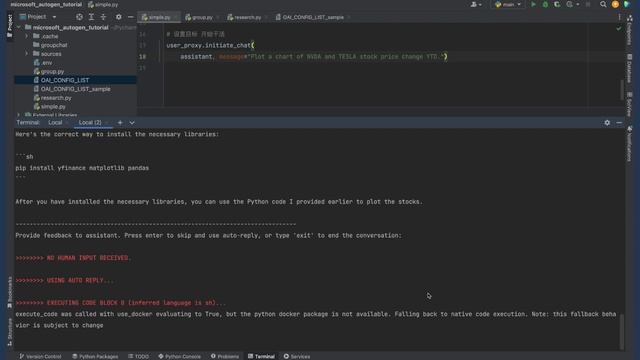Open terminal session options chevron
The height and width of the screenshot is (360, 640).
[x=132, y=122]
